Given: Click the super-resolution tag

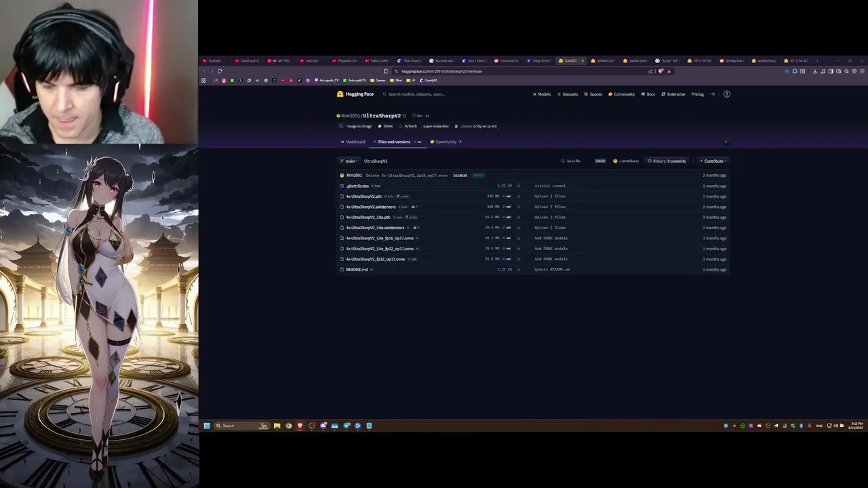Looking at the screenshot, I should pyautogui.click(x=435, y=126).
